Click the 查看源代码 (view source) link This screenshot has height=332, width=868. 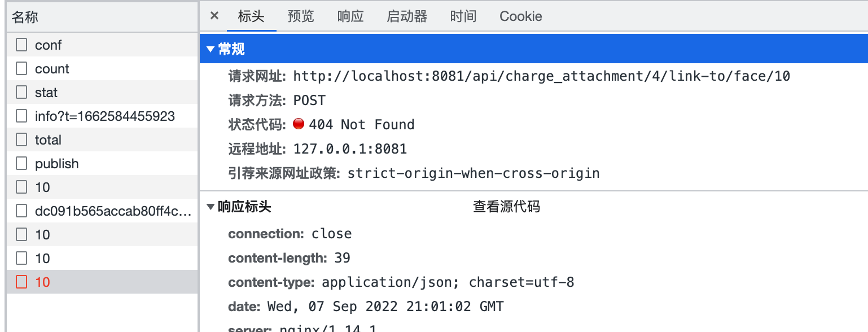click(x=506, y=207)
